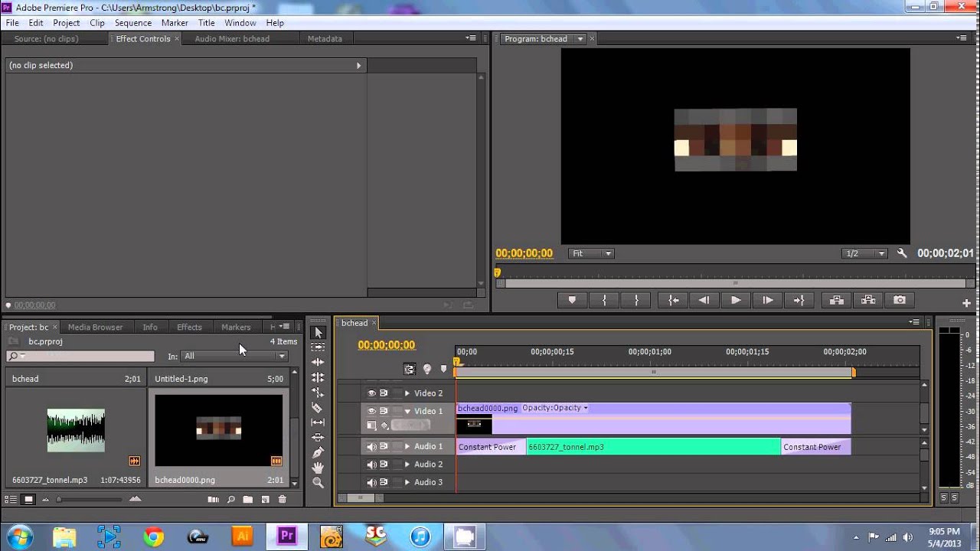Expand the Audio 3 track

click(407, 482)
